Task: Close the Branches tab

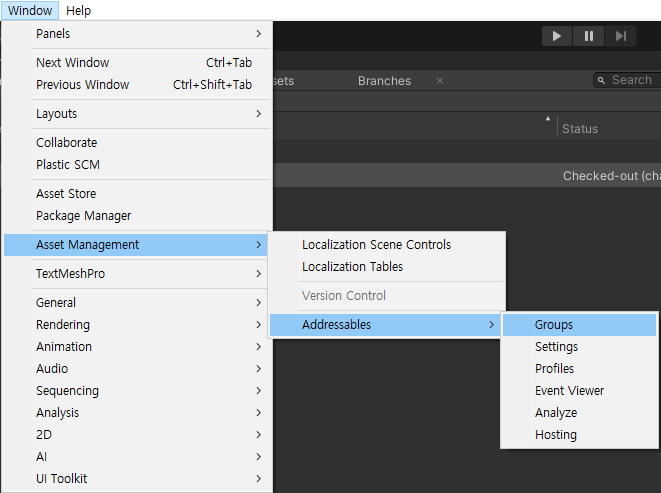Action: click(x=440, y=81)
